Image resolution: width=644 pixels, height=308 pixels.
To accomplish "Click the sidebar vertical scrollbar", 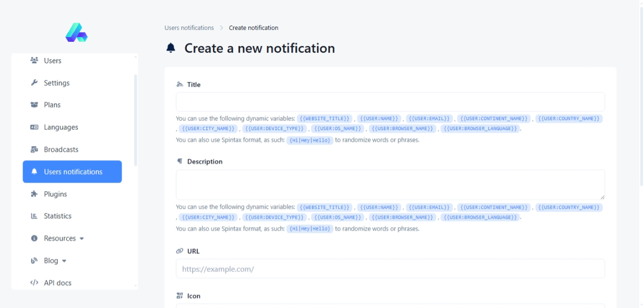I will (136, 120).
